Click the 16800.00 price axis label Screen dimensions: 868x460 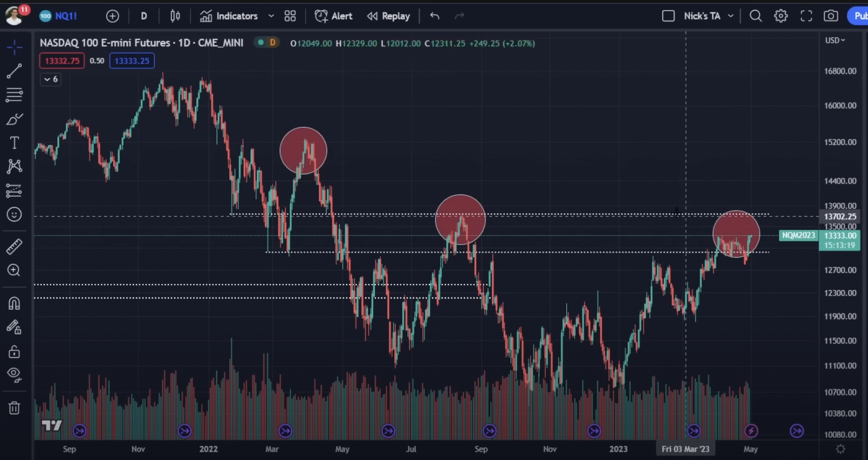[840, 71]
